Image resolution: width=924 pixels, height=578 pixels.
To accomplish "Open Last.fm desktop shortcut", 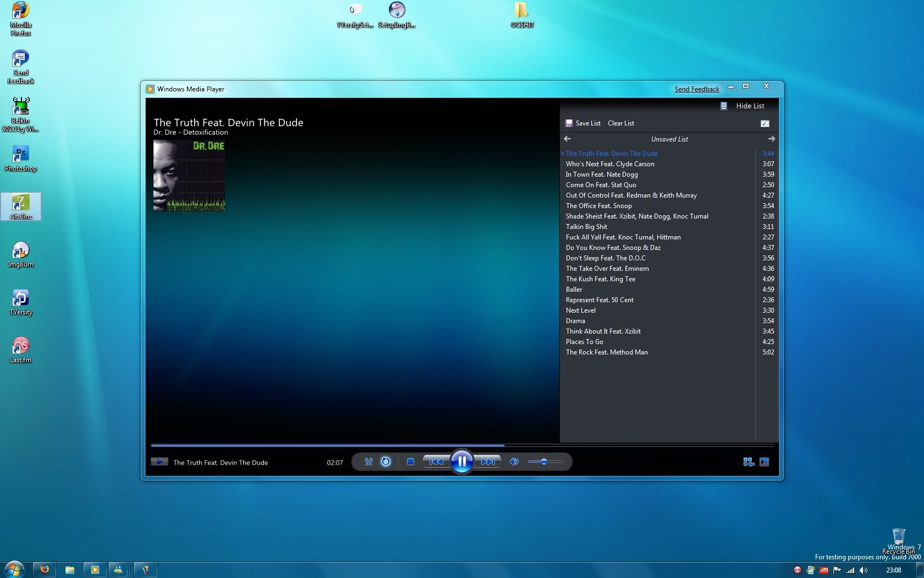I will [x=20, y=350].
